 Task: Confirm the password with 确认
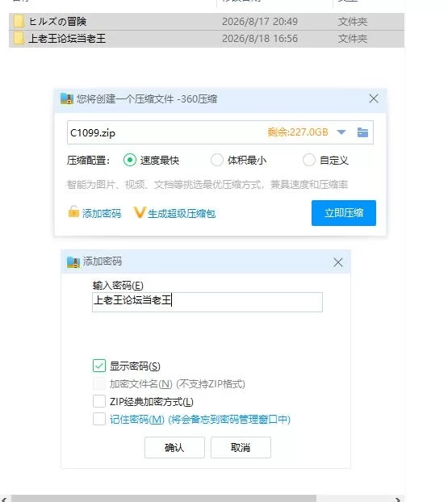(174, 447)
